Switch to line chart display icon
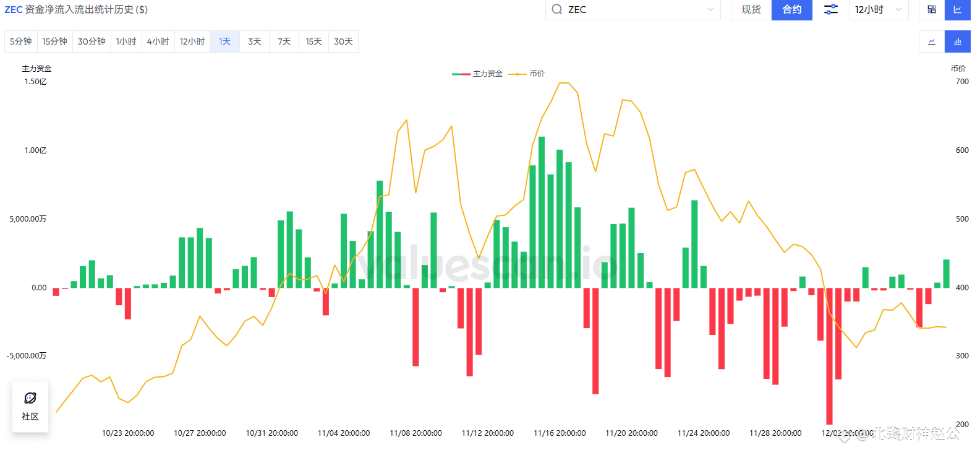The width and height of the screenshot is (980, 450). click(x=932, y=41)
